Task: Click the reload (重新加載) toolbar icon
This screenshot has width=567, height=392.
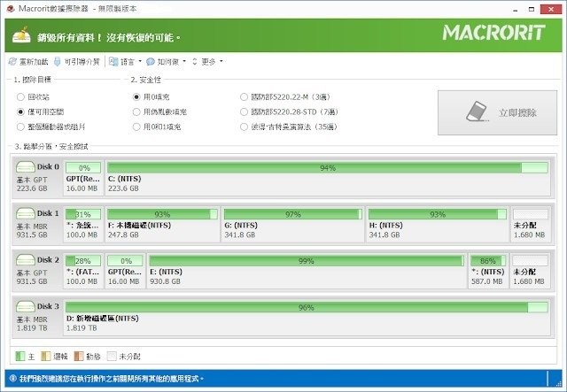Action: coord(12,62)
